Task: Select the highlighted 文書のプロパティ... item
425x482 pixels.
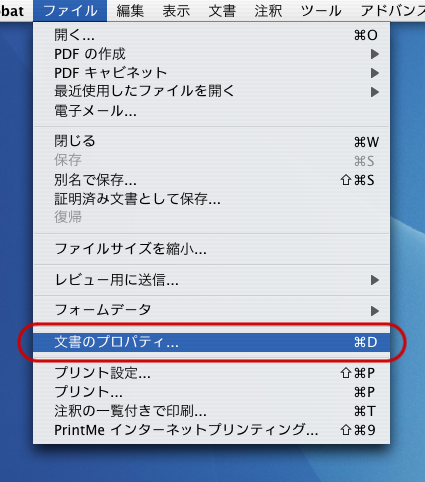Action: 211,342
